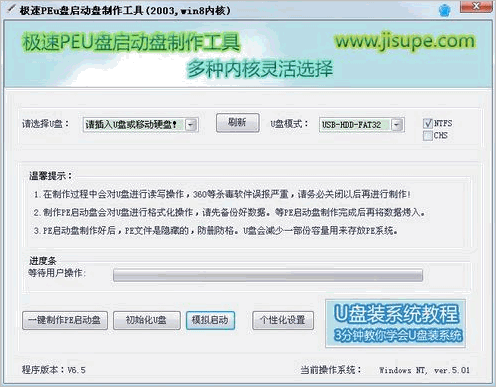Click the 请插入U盘或移动硬盘 combo field
Image resolution: width=496 pixels, height=387 pixels.
pyautogui.click(x=141, y=125)
